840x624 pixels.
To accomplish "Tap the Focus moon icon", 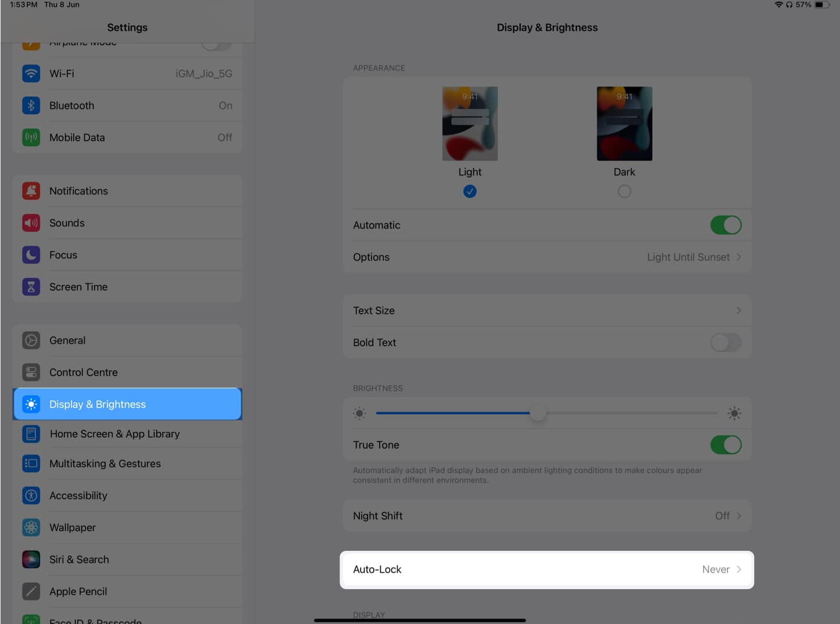I will (31, 255).
